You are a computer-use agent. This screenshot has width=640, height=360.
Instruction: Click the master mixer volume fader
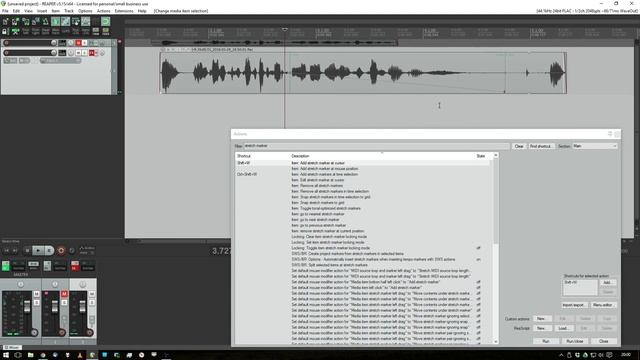click(x=27, y=307)
